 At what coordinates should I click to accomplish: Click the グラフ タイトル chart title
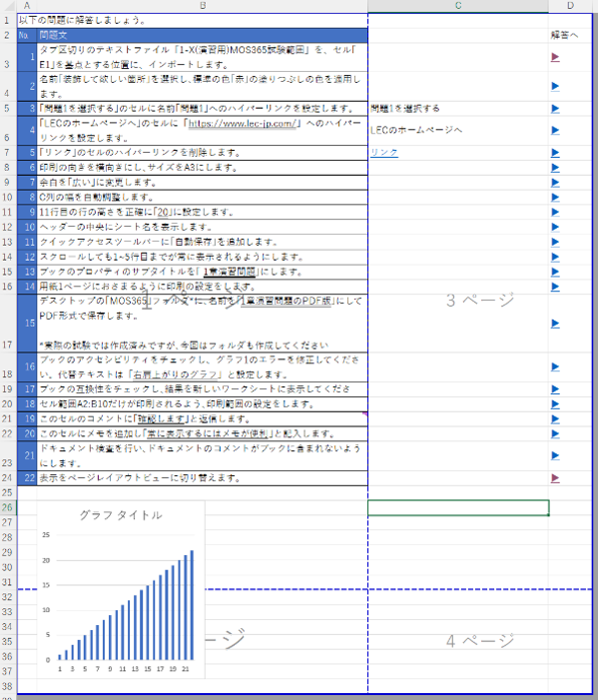(x=121, y=515)
